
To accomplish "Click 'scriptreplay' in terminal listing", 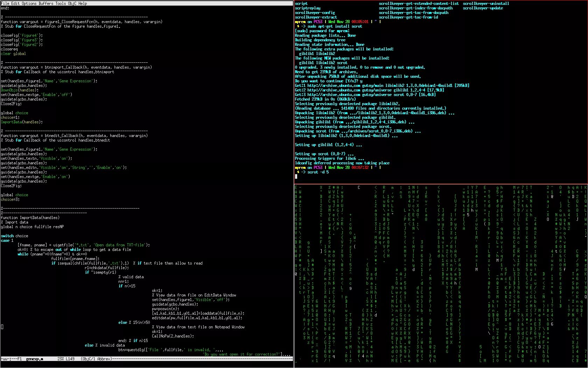I will (x=308, y=8).
